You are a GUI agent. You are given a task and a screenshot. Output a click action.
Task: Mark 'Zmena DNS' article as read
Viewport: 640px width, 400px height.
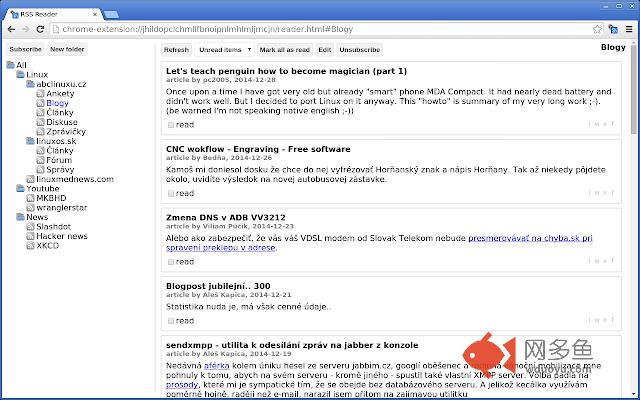pyautogui.click(x=171, y=262)
